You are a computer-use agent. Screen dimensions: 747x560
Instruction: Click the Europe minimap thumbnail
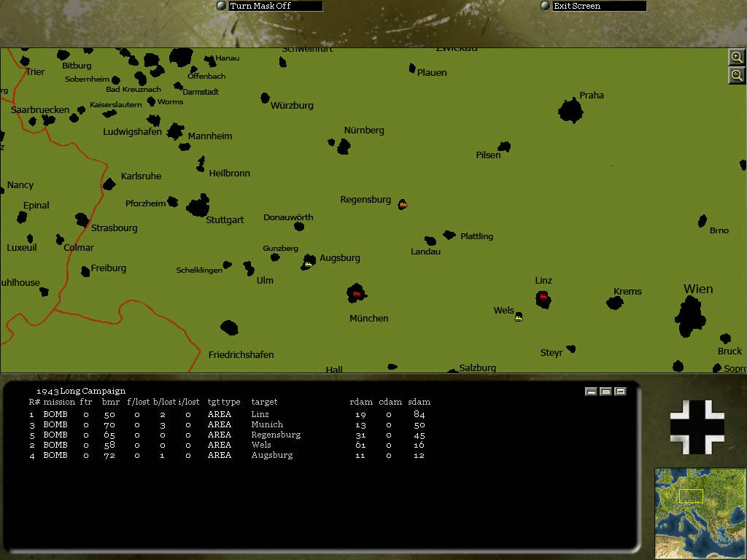[x=700, y=513]
